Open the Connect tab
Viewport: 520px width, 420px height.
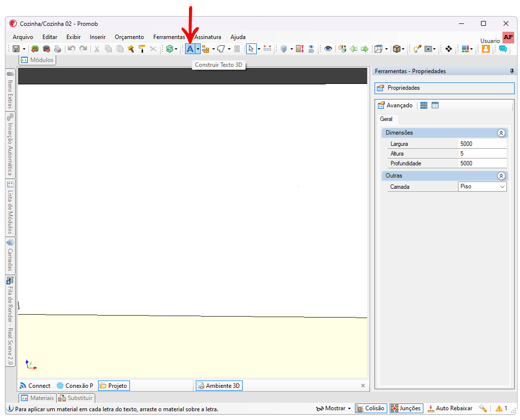click(35, 386)
